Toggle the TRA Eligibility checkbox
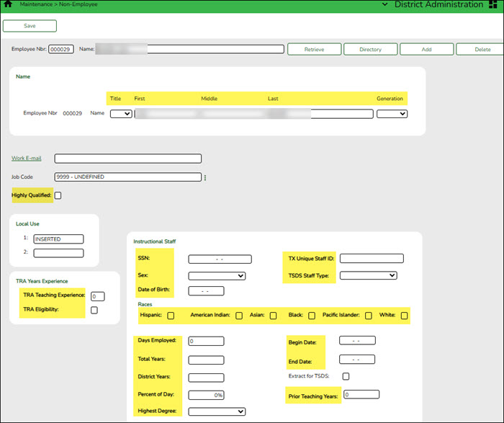This screenshot has height=423, width=504. pyautogui.click(x=94, y=310)
